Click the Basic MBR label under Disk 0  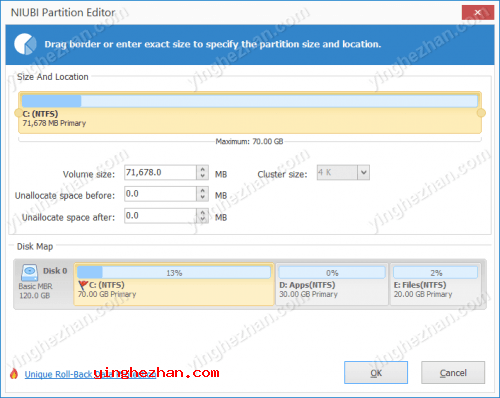pyautogui.click(x=35, y=286)
